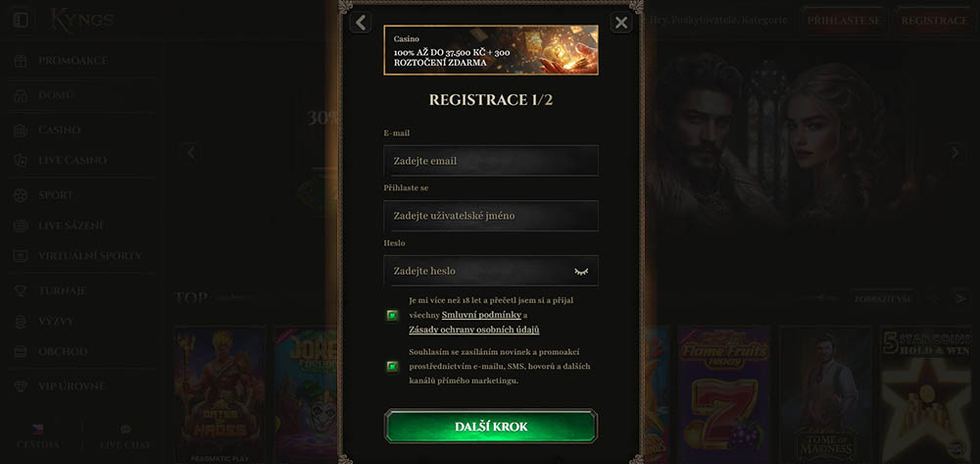
Task: Advance the hero carousel with right arrow
Action: [955, 152]
